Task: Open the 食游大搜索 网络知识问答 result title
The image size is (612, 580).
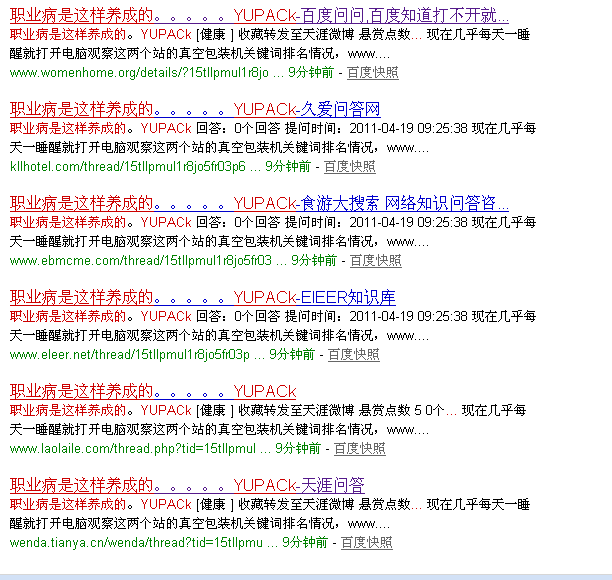Action: (259, 203)
